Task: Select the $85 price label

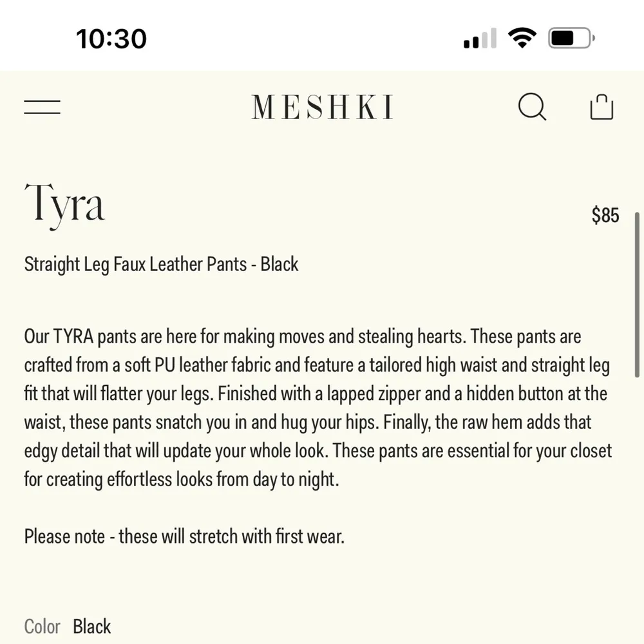Action: [605, 216]
